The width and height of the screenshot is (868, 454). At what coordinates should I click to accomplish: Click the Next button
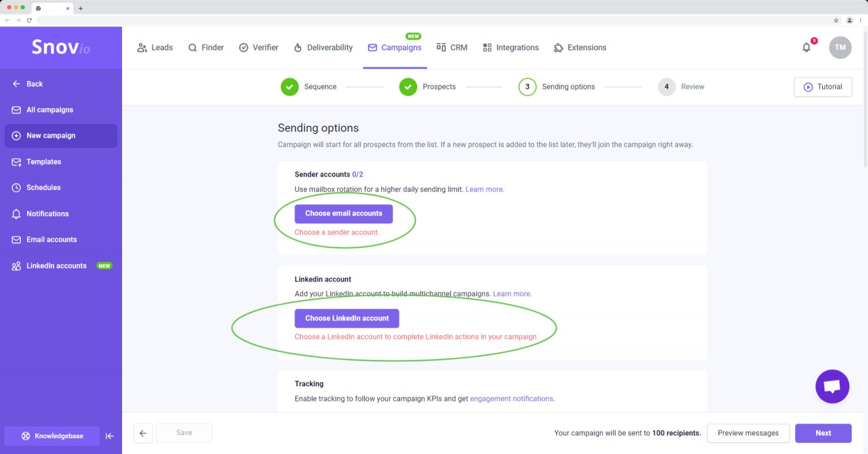click(x=823, y=433)
